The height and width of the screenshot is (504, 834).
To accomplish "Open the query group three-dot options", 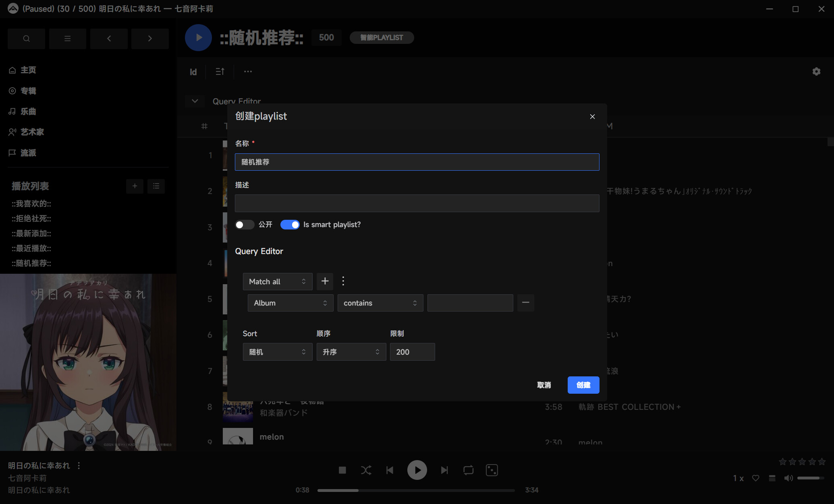I will [x=343, y=281].
